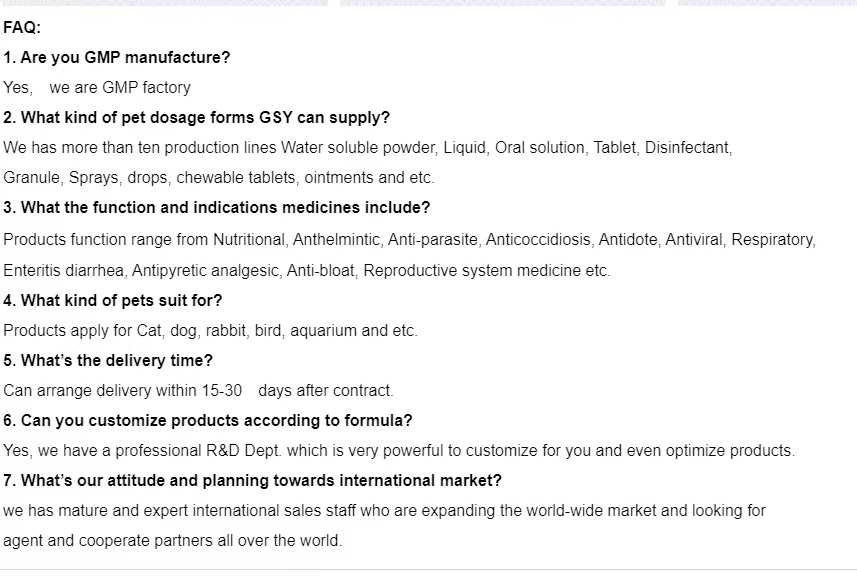Screen dimensions: 857x576
Task: Select the 'we are GMP factory' answer
Action: tap(120, 87)
